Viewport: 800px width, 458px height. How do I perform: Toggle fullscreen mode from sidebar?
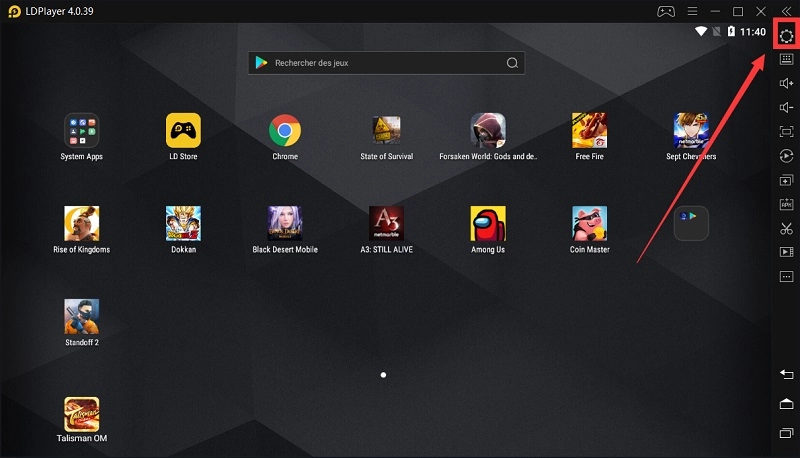pos(786,131)
